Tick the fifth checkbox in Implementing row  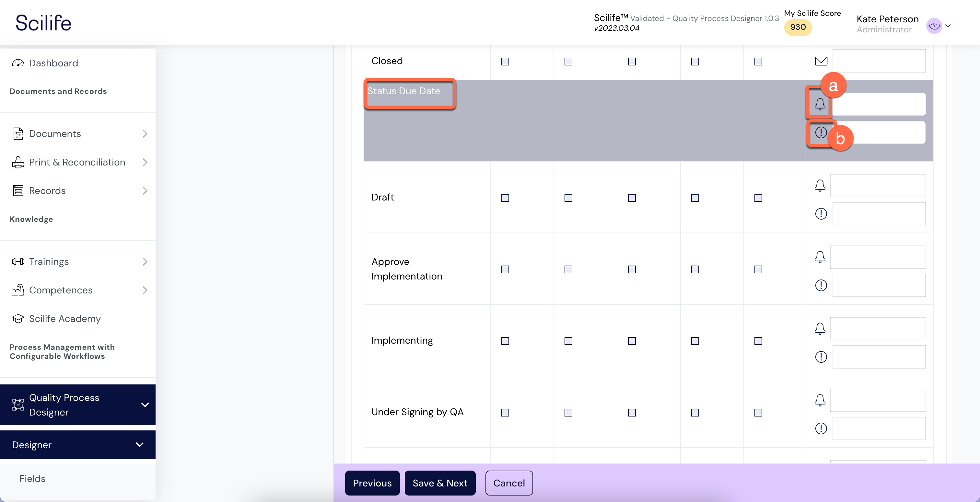tap(758, 341)
